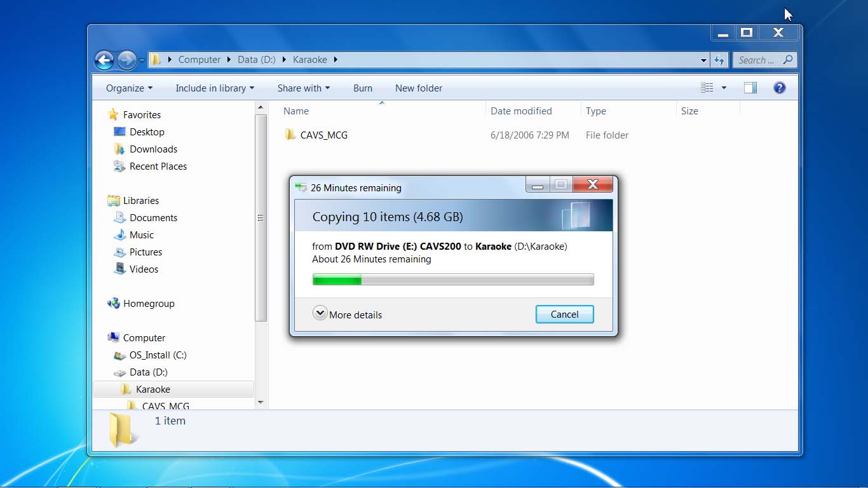The image size is (868, 488).
Task: Select Karaoke folder in navigation tree
Action: coord(153,390)
